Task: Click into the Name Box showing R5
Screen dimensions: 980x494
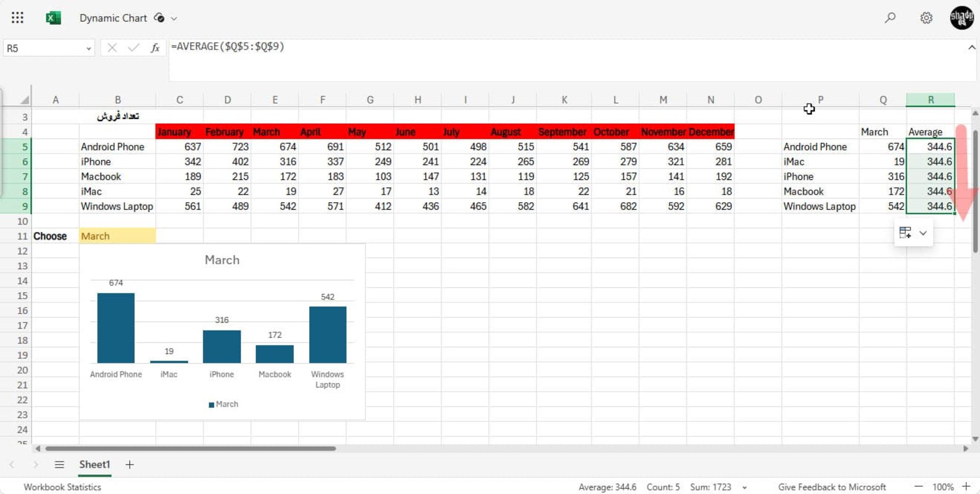Action: click(43, 49)
